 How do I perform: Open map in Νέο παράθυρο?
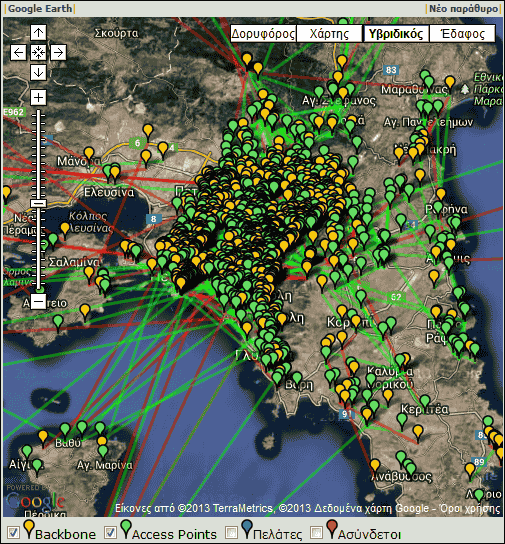pos(463,8)
